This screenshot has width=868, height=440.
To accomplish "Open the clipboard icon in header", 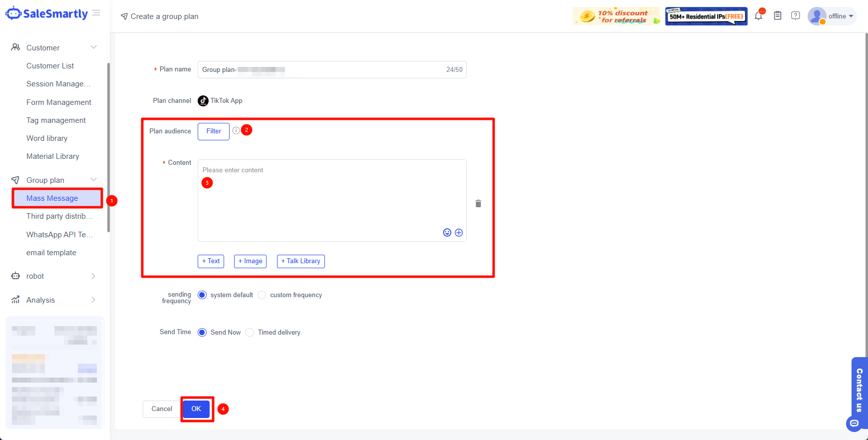I will pos(777,16).
